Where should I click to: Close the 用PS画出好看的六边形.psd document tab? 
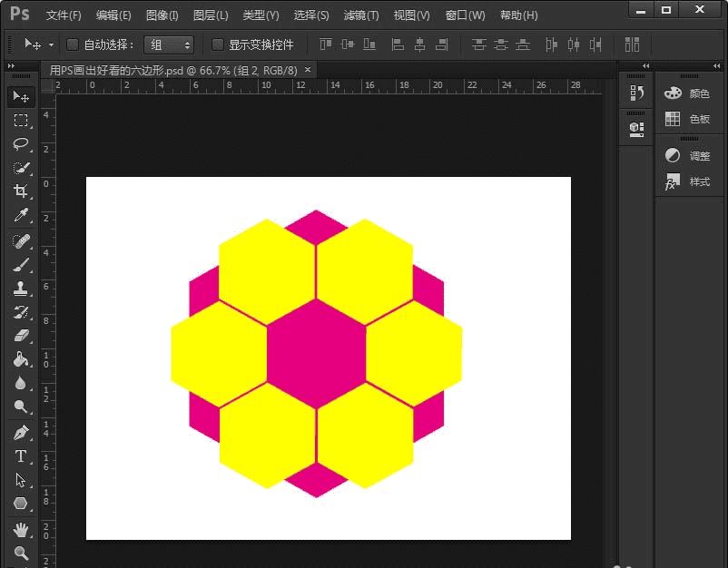(308, 69)
